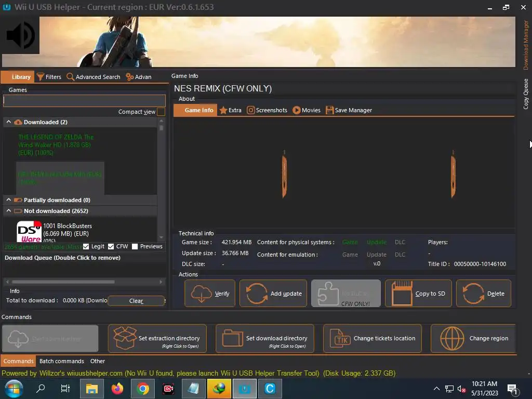Screen dimensions: 532x399
Task: Click the Game size value 421.954 MB
Action: pos(236,242)
